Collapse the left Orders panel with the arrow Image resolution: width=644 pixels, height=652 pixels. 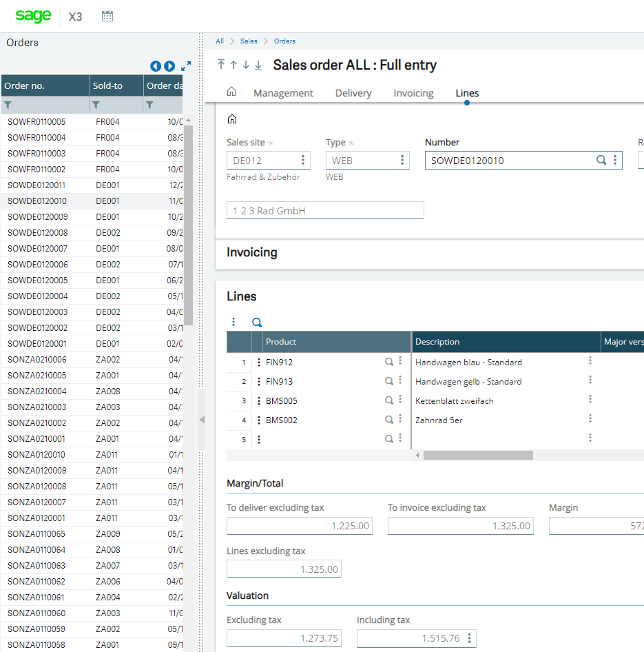click(201, 420)
